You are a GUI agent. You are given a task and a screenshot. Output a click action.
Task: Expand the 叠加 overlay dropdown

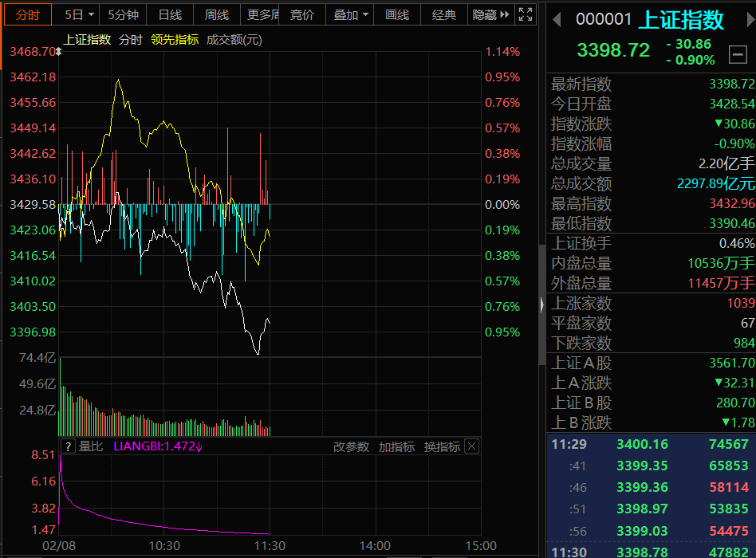[351, 14]
